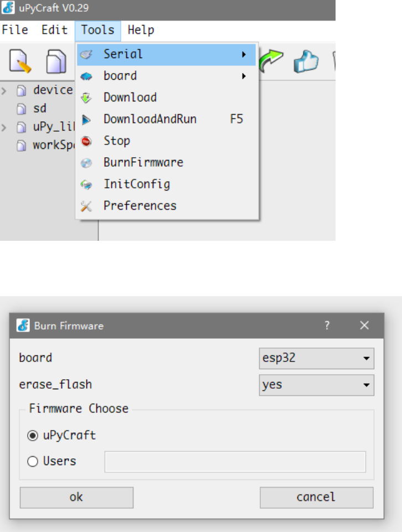
Task: Click the new file toolbar icon
Action: coord(20,61)
